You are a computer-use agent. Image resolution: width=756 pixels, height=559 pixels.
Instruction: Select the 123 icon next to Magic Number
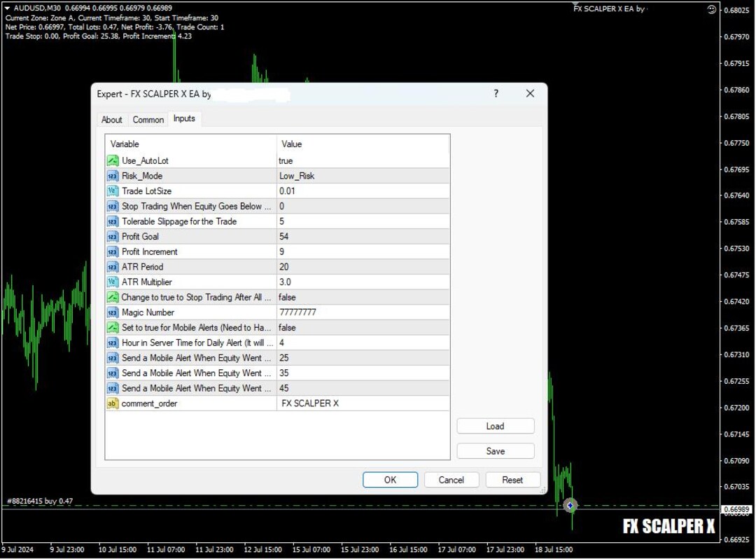pyautogui.click(x=113, y=312)
